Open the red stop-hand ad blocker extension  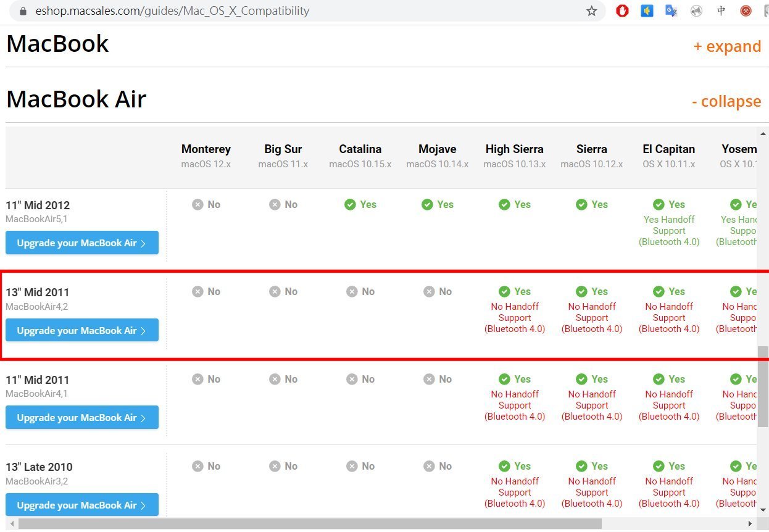(622, 11)
